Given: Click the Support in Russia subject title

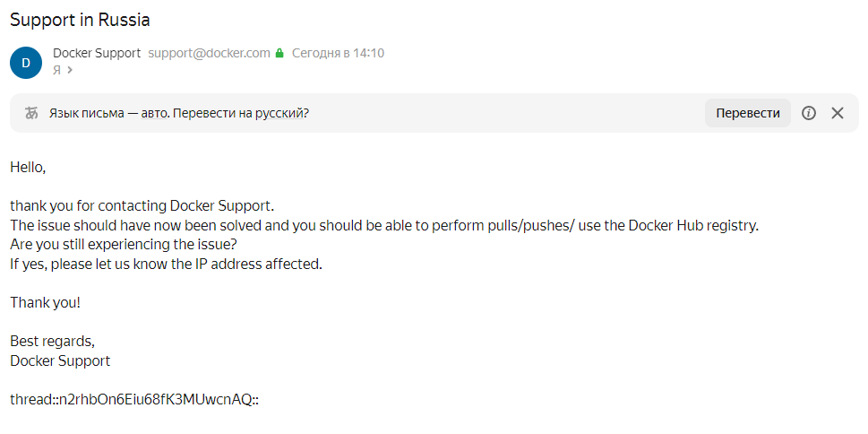Looking at the screenshot, I should tap(80, 19).
